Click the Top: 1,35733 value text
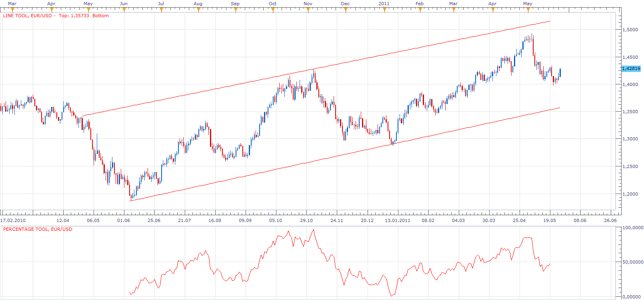This screenshot has width=644, height=300. pos(74,16)
